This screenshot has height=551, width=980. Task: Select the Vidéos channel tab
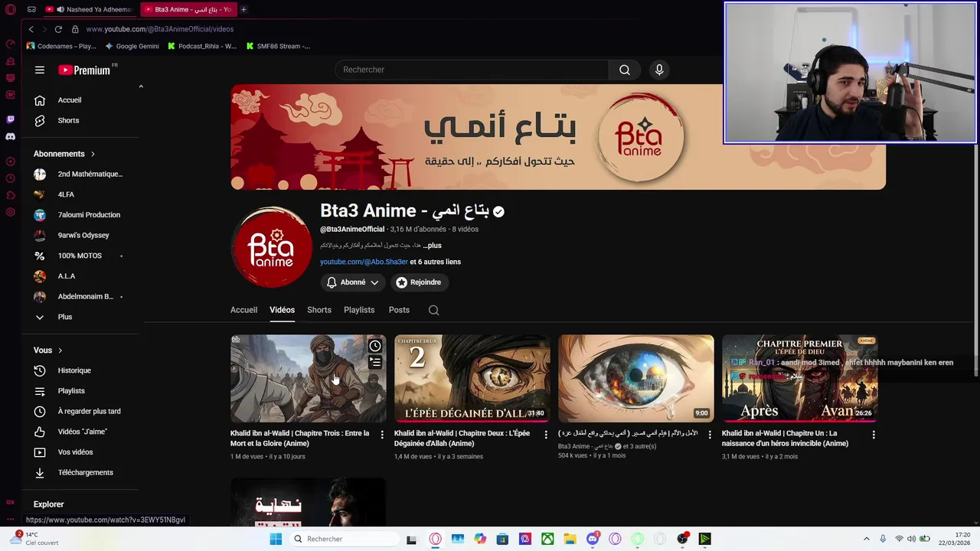(282, 310)
